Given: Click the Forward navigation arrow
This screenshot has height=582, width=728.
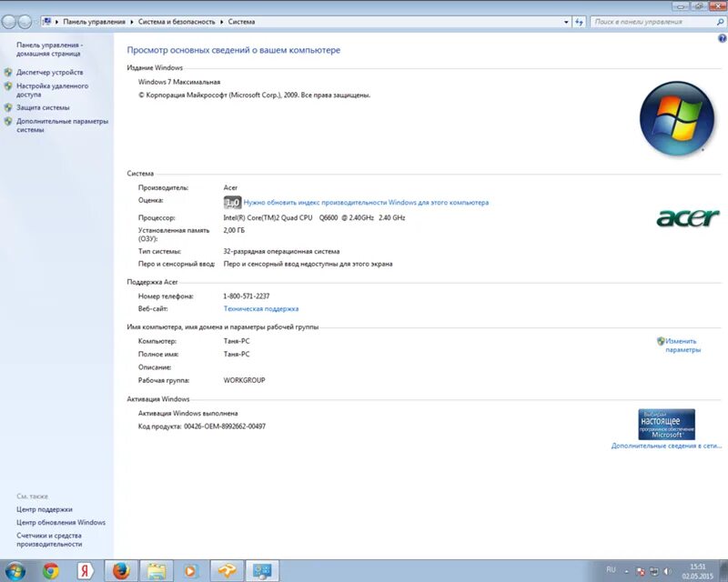Looking at the screenshot, I should pos(25,22).
